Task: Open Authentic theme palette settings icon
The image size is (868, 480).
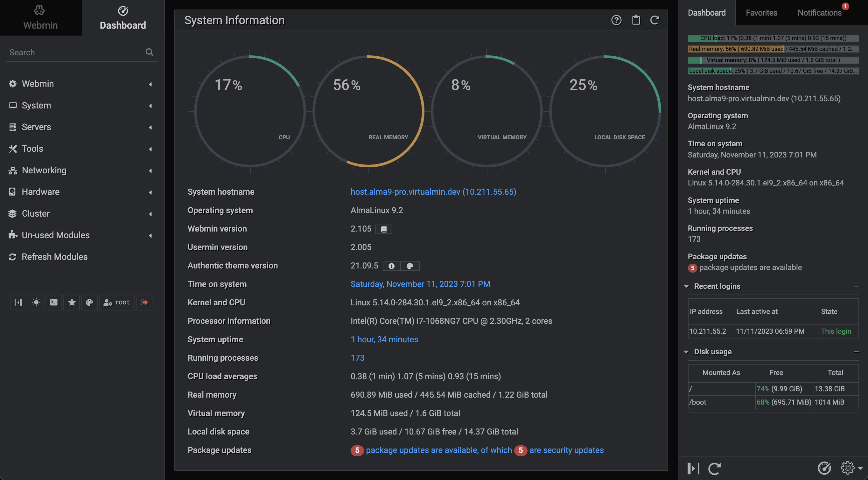Action: click(410, 266)
